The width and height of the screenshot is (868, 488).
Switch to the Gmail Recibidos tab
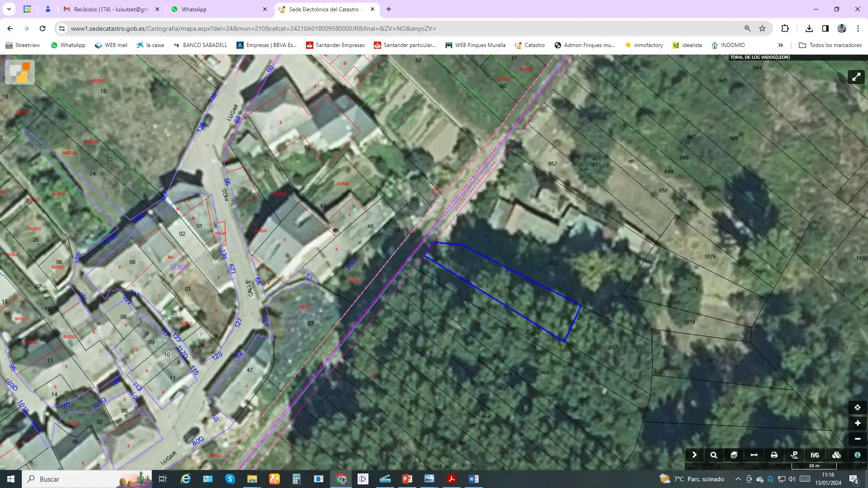pyautogui.click(x=111, y=9)
